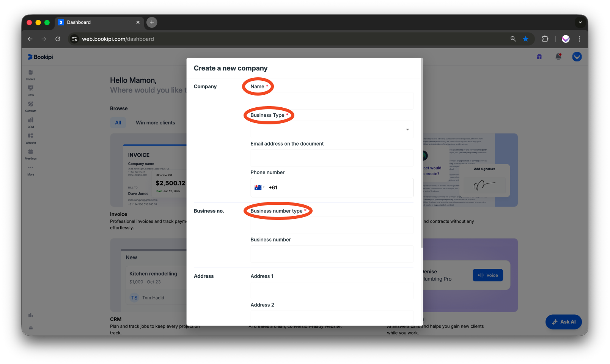Open the notifications bell
Screen dimensions: 610x364
tap(558, 56)
